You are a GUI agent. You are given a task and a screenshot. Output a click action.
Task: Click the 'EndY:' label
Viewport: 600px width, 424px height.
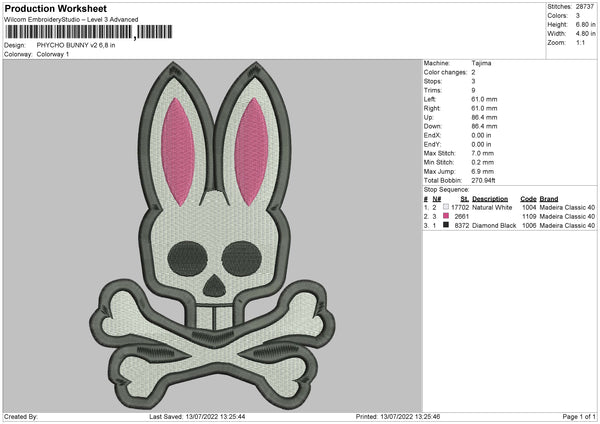coord(432,145)
